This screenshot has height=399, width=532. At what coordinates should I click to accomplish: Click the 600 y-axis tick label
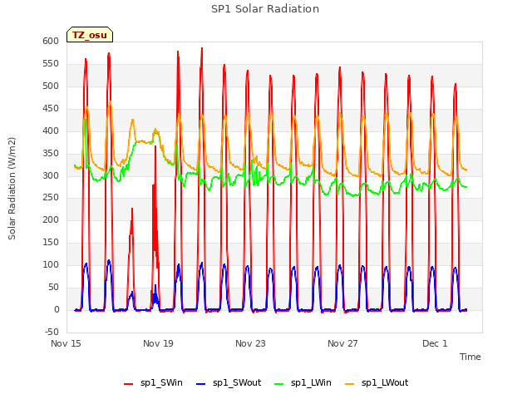point(51,41)
